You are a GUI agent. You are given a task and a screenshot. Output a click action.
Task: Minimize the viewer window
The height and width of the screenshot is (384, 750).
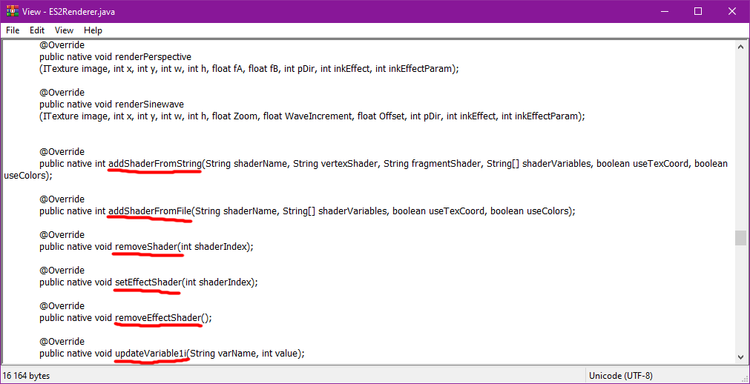point(664,11)
